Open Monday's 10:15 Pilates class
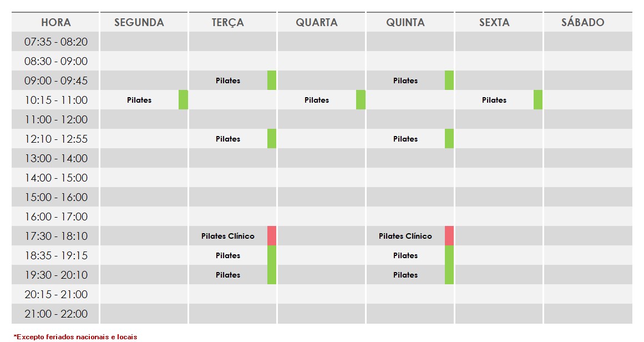 (x=139, y=100)
